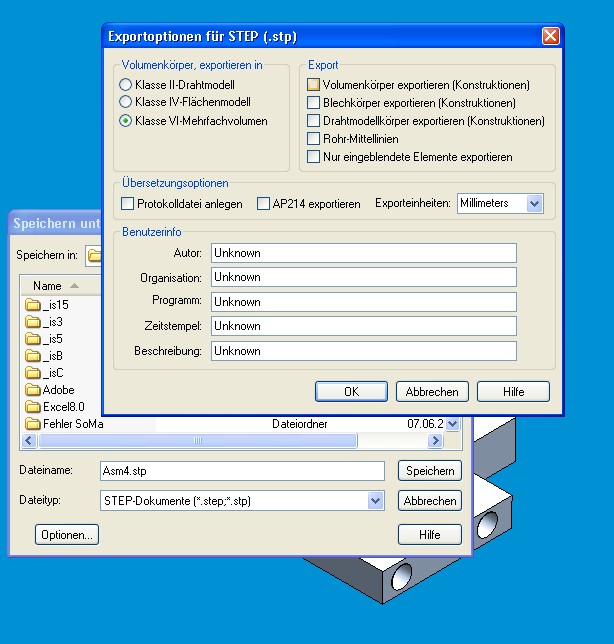Focus the Programm text field
This screenshot has height=644, width=614.
[x=363, y=302]
